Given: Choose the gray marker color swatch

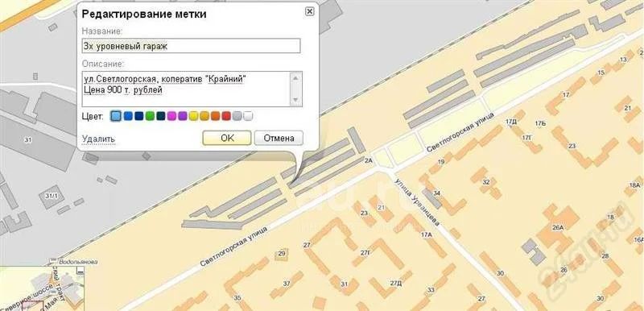Looking at the screenshot, I should click(237, 116).
